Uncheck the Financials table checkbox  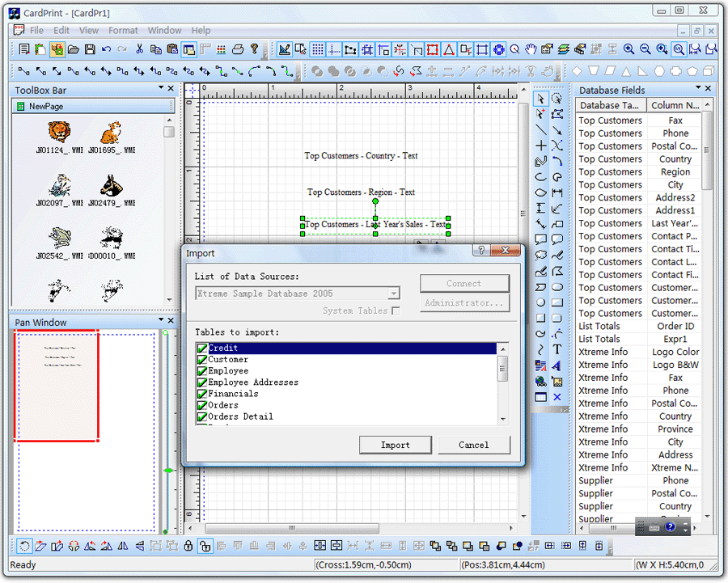point(202,394)
